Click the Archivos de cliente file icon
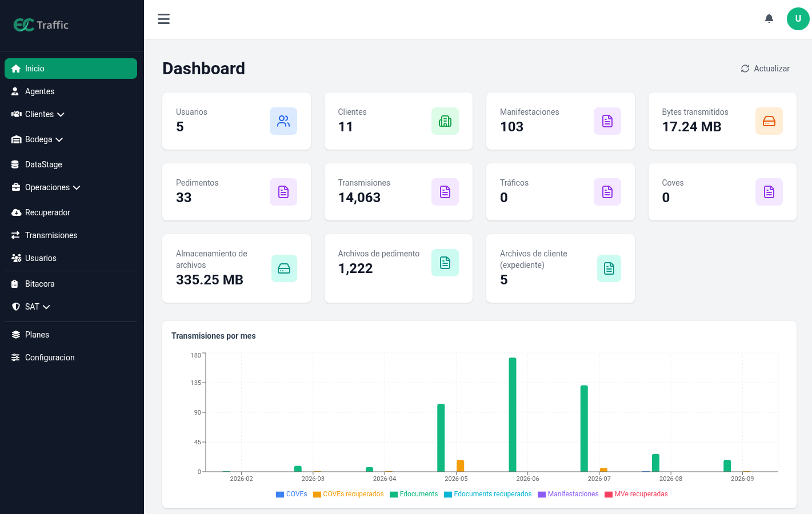The image size is (812, 514). [x=609, y=268]
